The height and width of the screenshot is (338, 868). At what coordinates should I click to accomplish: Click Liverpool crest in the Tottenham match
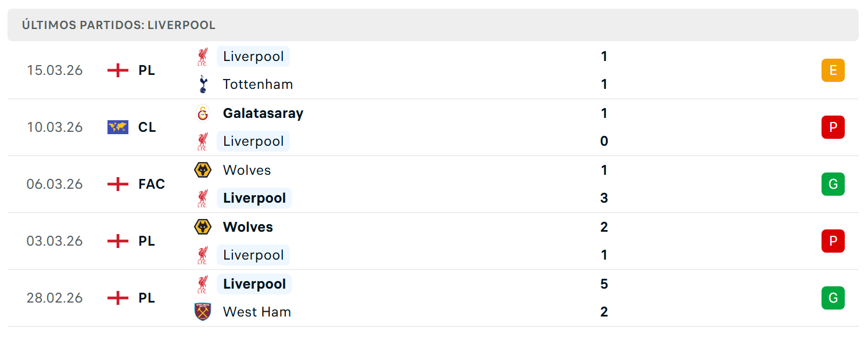(203, 56)
